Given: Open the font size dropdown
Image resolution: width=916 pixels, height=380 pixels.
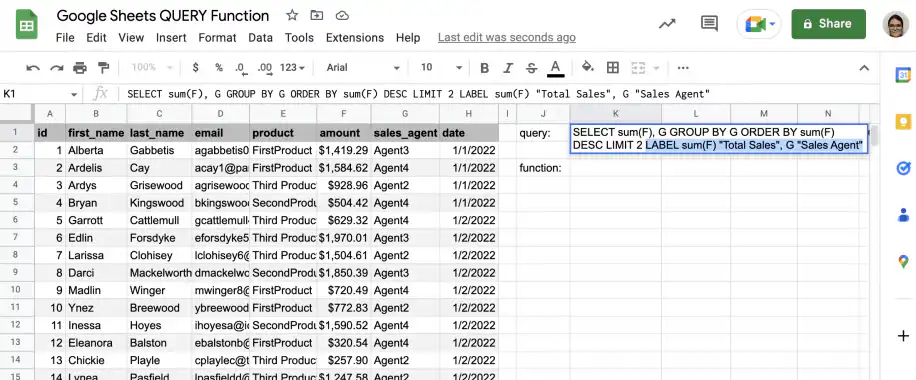Looking at the screenshot, I should pos(441,68).
